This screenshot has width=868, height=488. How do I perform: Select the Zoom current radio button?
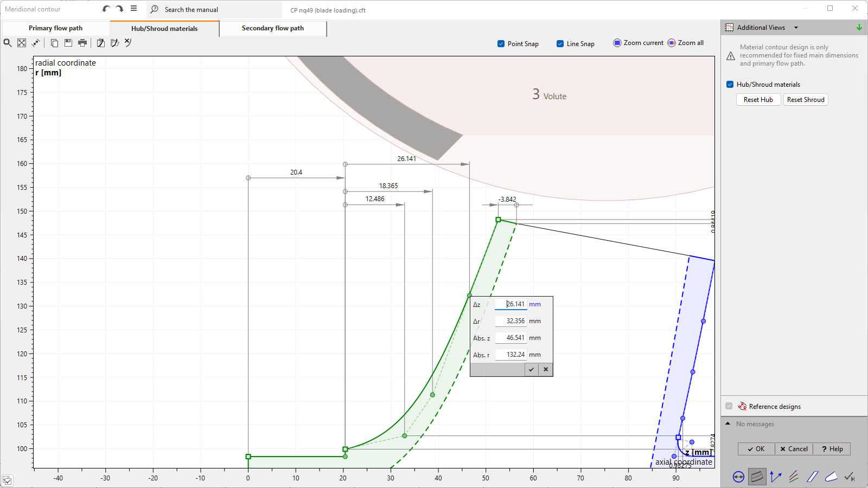pyautogui.click(x=617, y=43)
